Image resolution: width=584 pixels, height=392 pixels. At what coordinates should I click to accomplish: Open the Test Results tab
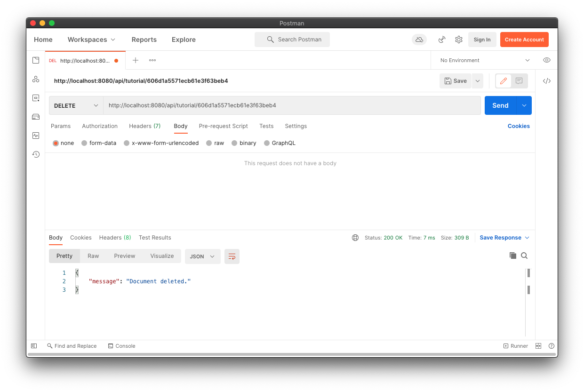click(155, 238)
